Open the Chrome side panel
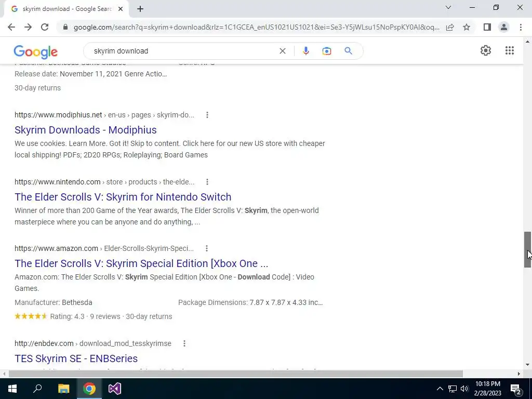 [x=487, y=27]
